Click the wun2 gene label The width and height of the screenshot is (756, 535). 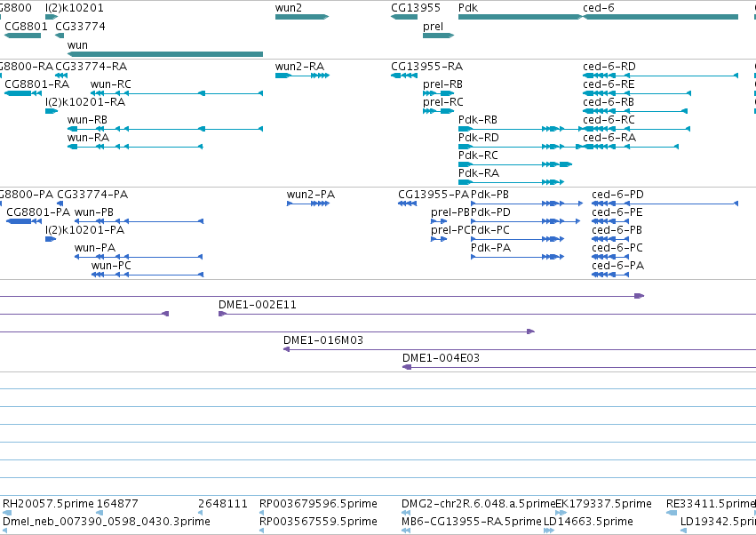coord(289,8)
